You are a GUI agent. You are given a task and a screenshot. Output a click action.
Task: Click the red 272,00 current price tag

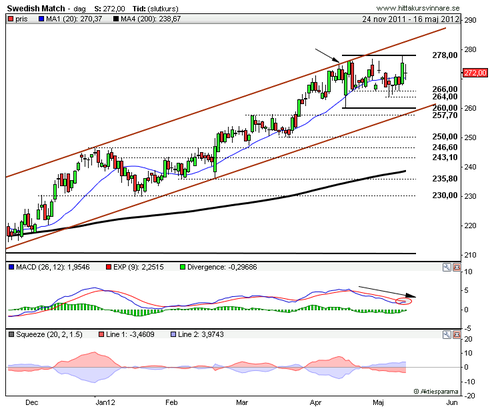tap(475, 73)
